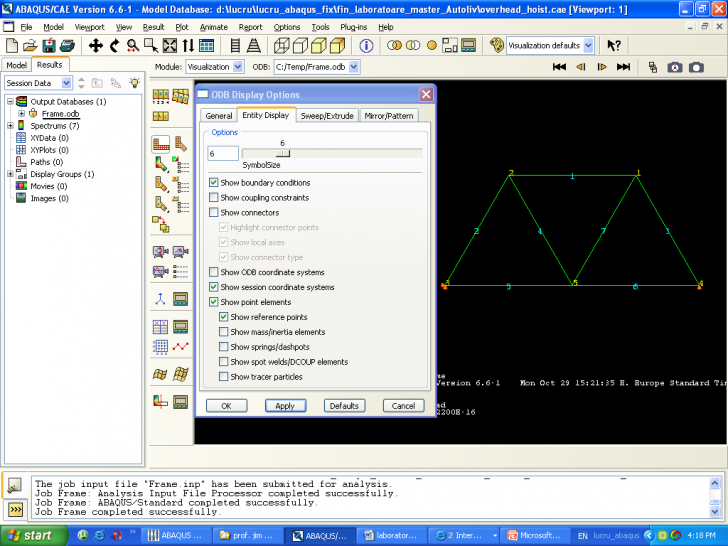Step back to the previous frame
Image resolution: width=728 pixels, height=546 pixels.
pos(579,67)
